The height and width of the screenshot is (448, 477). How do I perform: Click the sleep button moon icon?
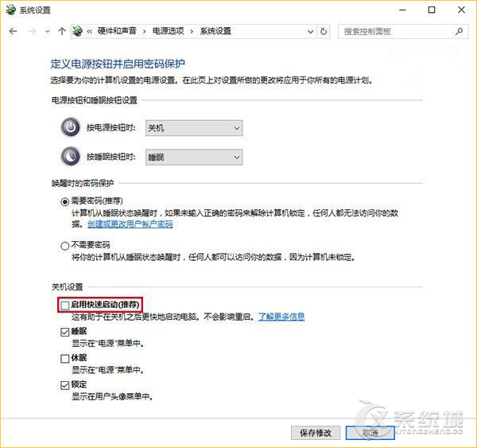pyautogui.click(x=71, y=157)
